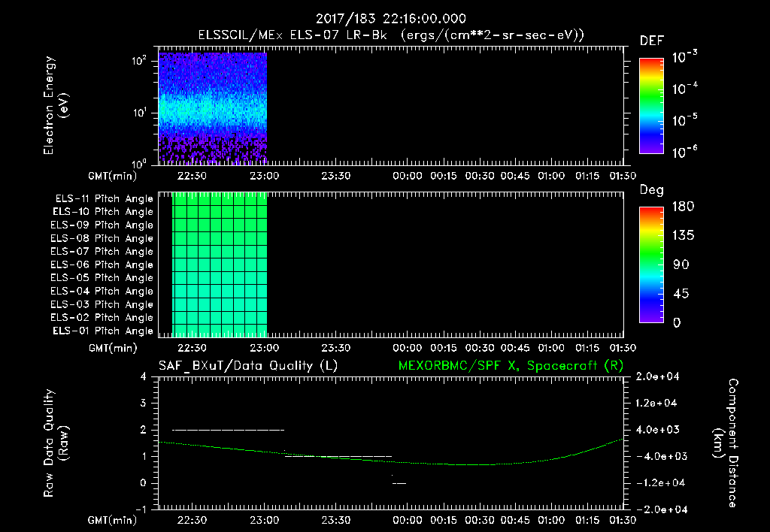Click the 23:30 tick label under the spectrogram
The width and height of the screenshot is (770, 532).
(336, 176)
